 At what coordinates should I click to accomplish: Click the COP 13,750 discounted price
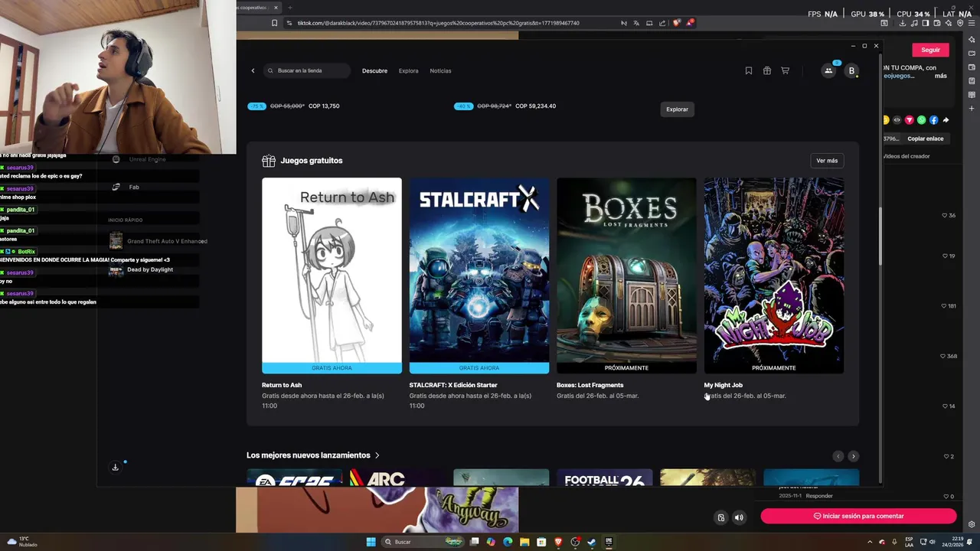pos(324,106)
